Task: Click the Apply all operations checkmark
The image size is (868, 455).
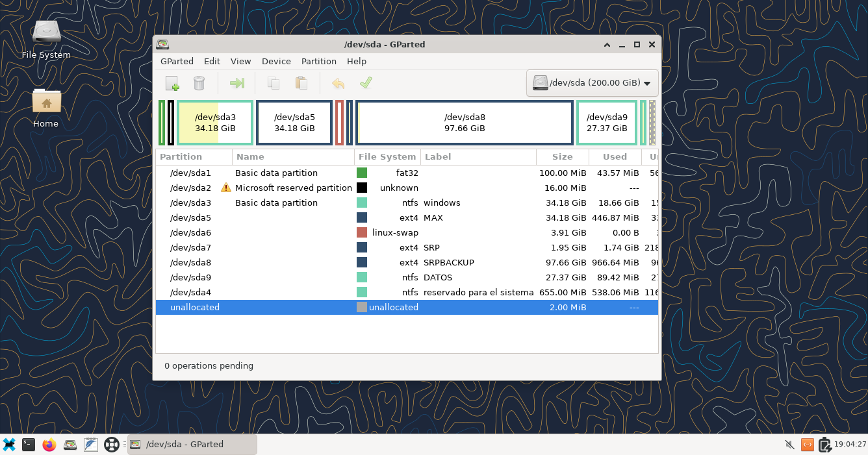Action: point(366,83)
